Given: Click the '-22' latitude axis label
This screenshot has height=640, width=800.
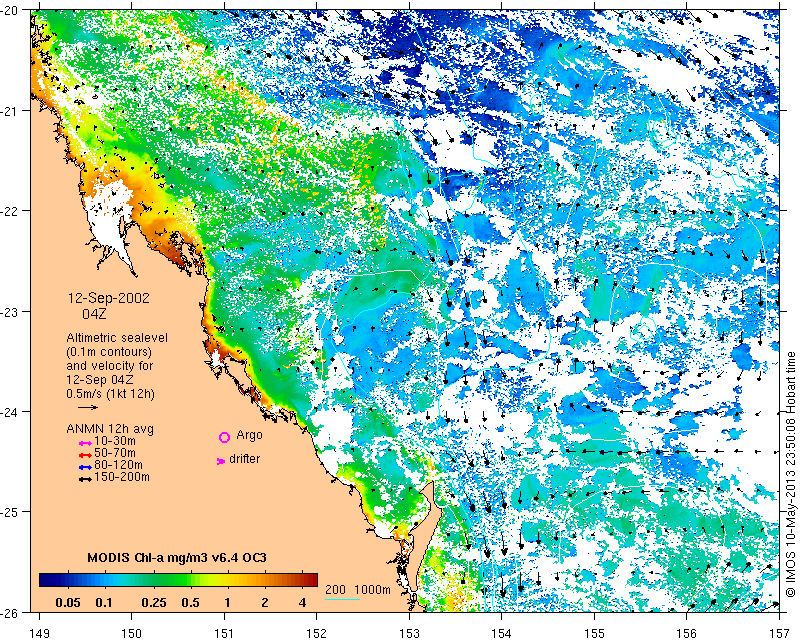Looking at the screenshot, I should point(10,211).
